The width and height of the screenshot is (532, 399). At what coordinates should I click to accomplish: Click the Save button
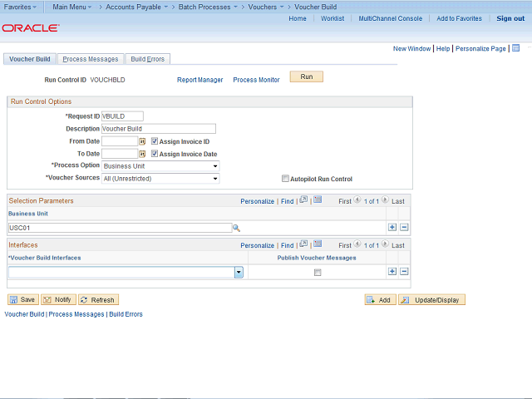coord(23,299)
